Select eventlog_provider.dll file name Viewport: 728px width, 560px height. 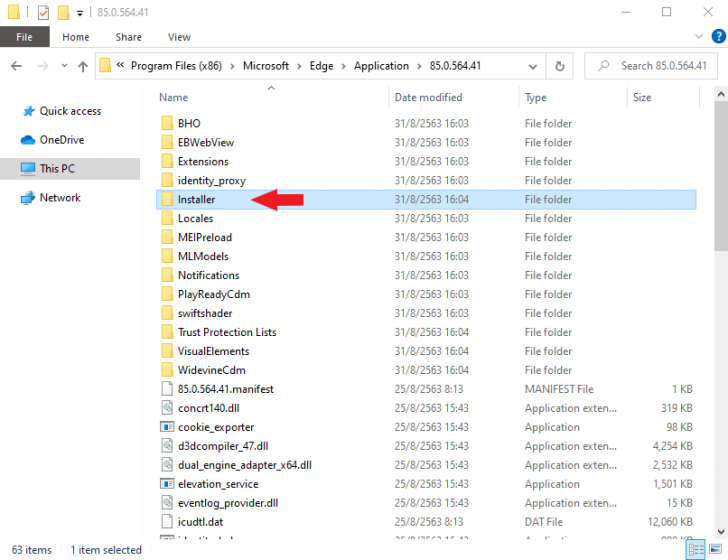click(228, 503)
